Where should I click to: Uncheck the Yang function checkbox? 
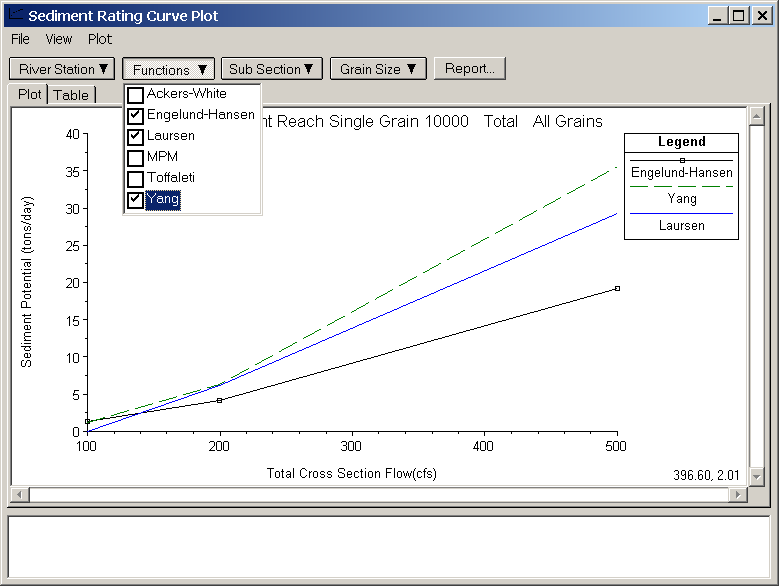coord(136,200)
